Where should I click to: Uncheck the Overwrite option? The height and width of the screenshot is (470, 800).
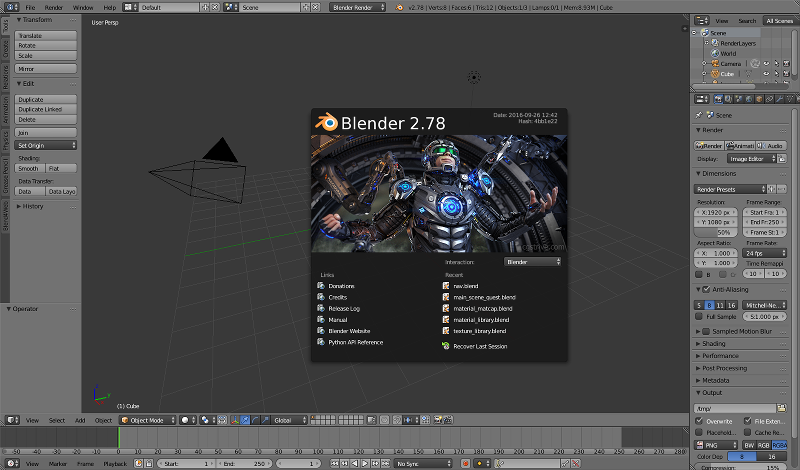[700, 421]
